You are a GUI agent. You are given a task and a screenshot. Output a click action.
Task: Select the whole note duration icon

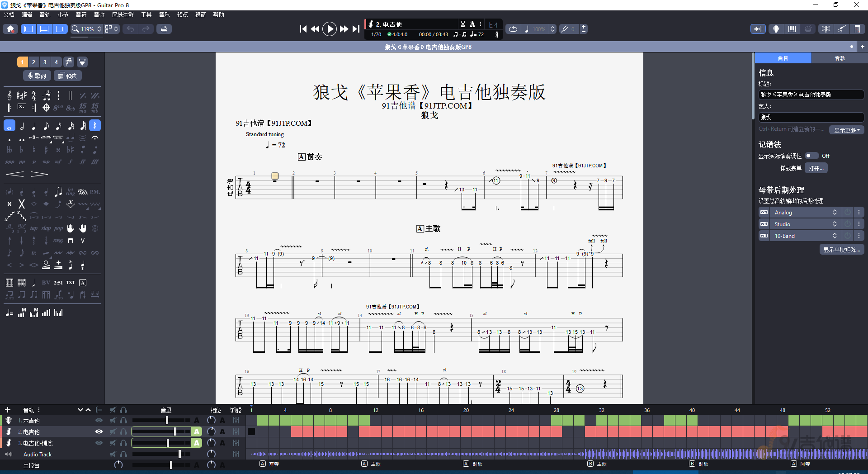pos(9,126)
